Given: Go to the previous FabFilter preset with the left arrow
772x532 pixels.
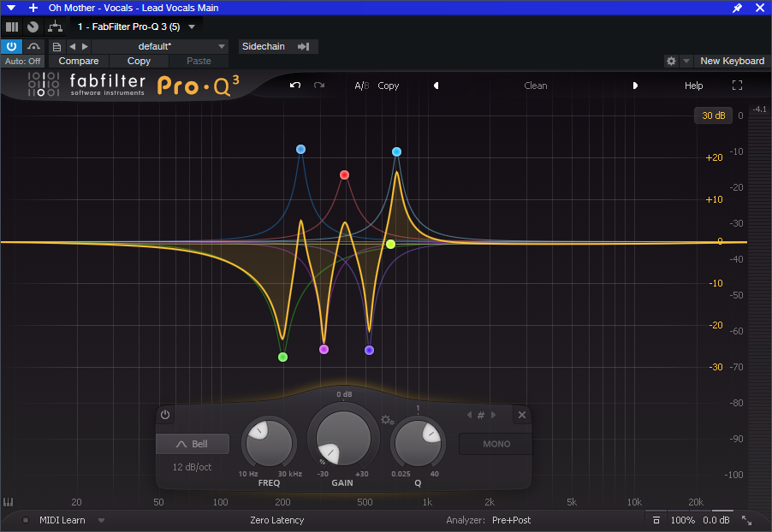Looking at the screenshot, I should tap(436, 86).
